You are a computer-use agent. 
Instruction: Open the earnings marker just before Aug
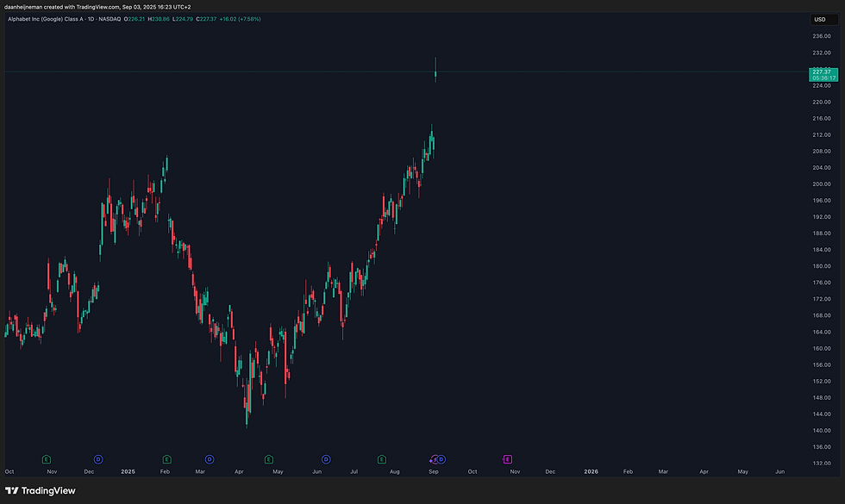(x=381, y=459)
